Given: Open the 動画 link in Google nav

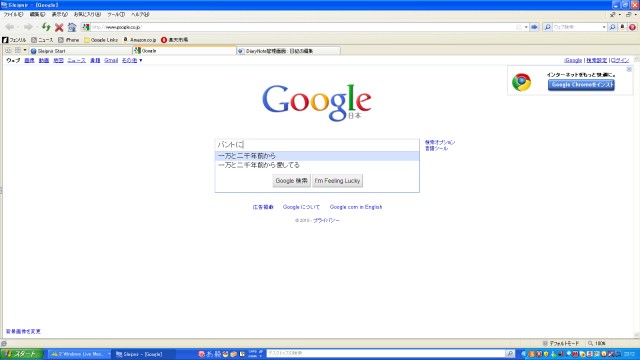Looking at the screenshot, I should click(x=44, y=60).
